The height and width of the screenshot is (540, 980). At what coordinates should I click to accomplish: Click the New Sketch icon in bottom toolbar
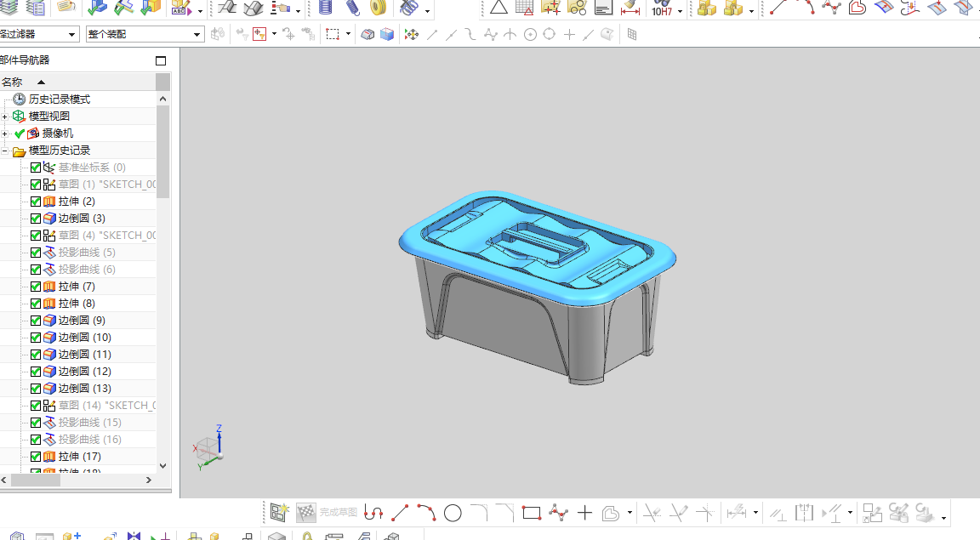279,513
